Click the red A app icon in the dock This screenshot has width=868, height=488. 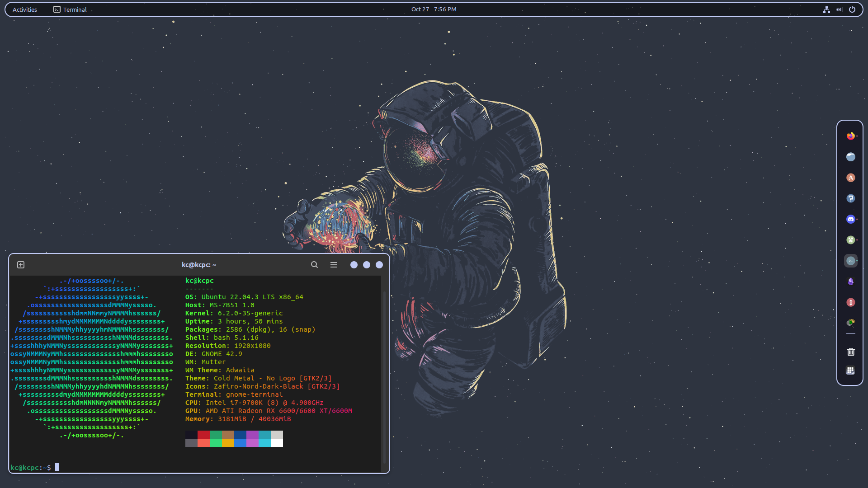(850, 178)
